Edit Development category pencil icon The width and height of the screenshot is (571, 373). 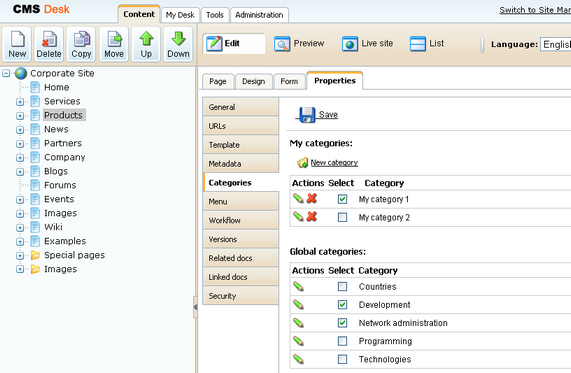coord(298,305)
